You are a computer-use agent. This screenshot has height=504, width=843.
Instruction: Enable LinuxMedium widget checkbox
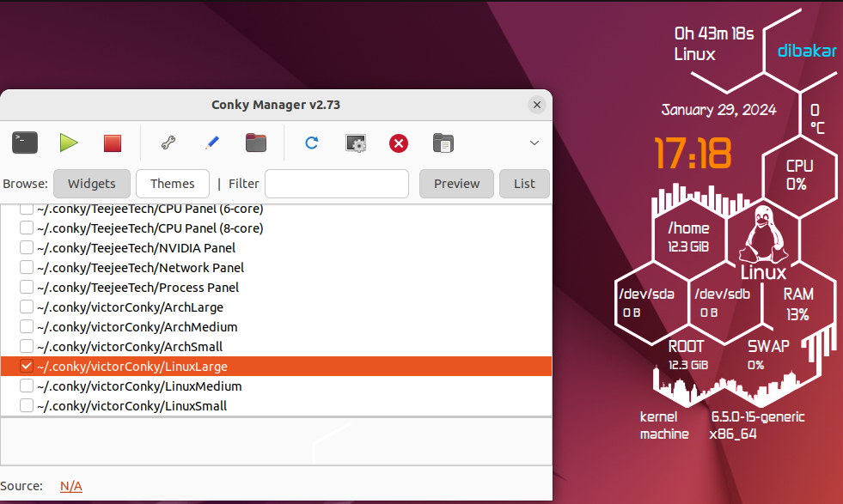[x=27, y=386]
